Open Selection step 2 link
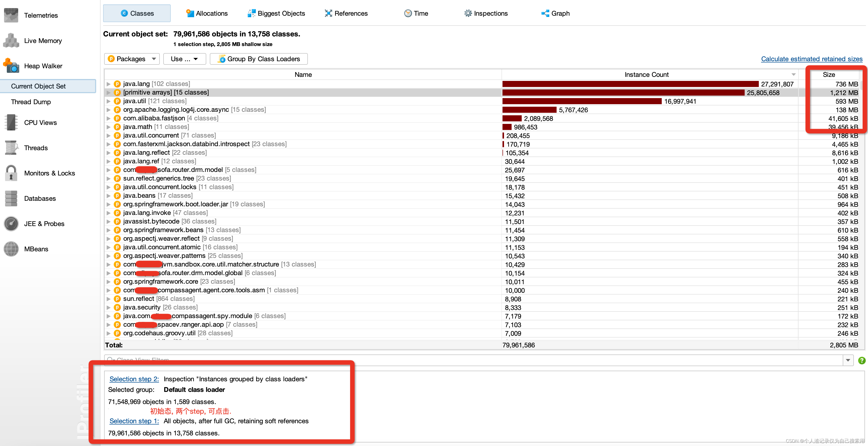The image size is (868, 446). [134, 379]
